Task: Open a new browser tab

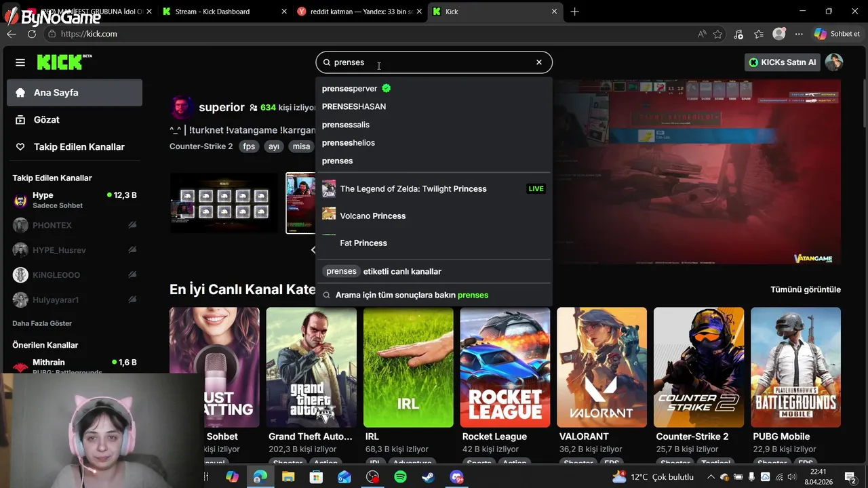Action: click(x=575, y=12)
